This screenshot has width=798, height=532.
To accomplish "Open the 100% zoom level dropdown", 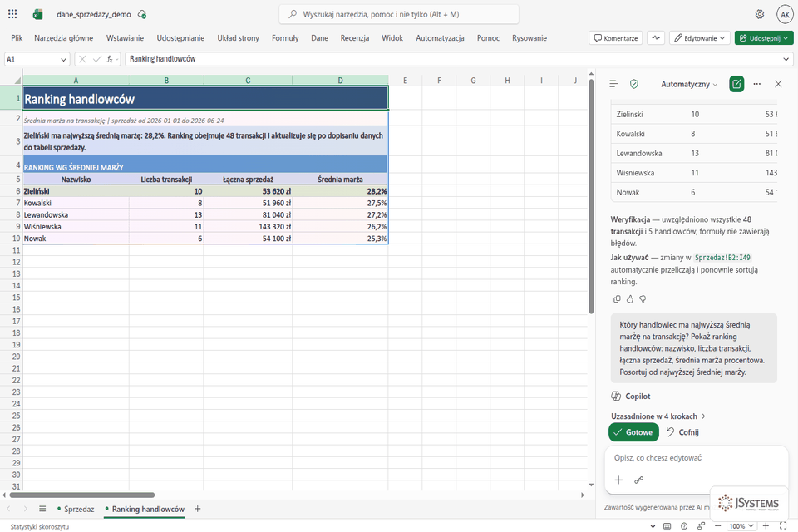I will pos(741,526).
